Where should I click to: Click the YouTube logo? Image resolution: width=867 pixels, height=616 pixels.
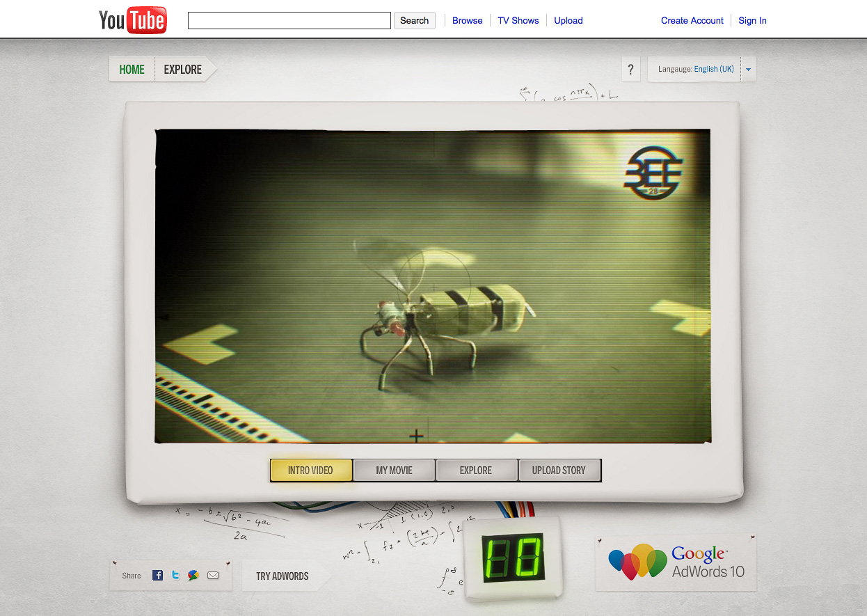click(x=132, y=20)
